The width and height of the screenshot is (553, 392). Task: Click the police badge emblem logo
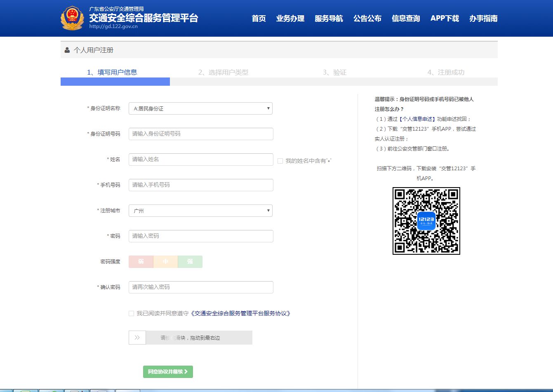[72, 18]
